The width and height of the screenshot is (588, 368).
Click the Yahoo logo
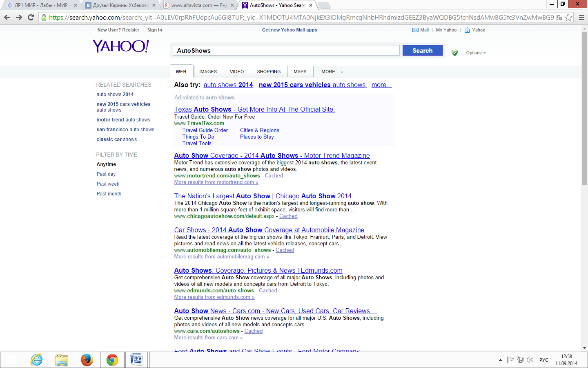121,46
